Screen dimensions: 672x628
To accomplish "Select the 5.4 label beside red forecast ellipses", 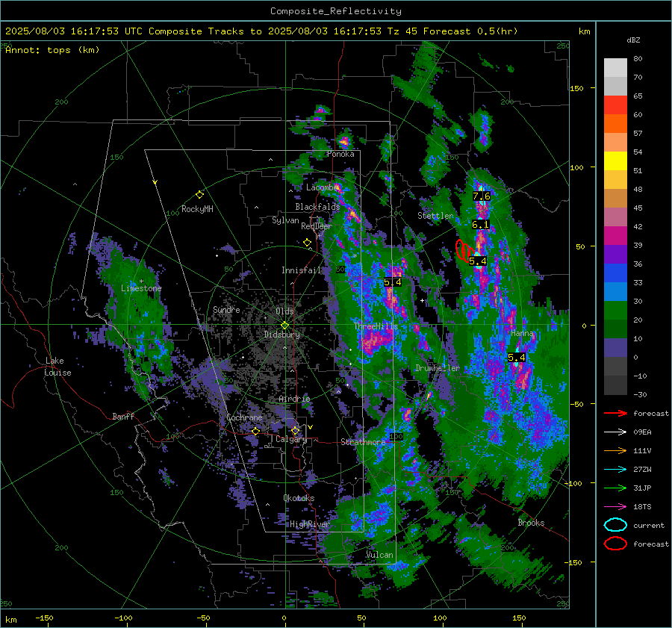I will tap(478, 261).
